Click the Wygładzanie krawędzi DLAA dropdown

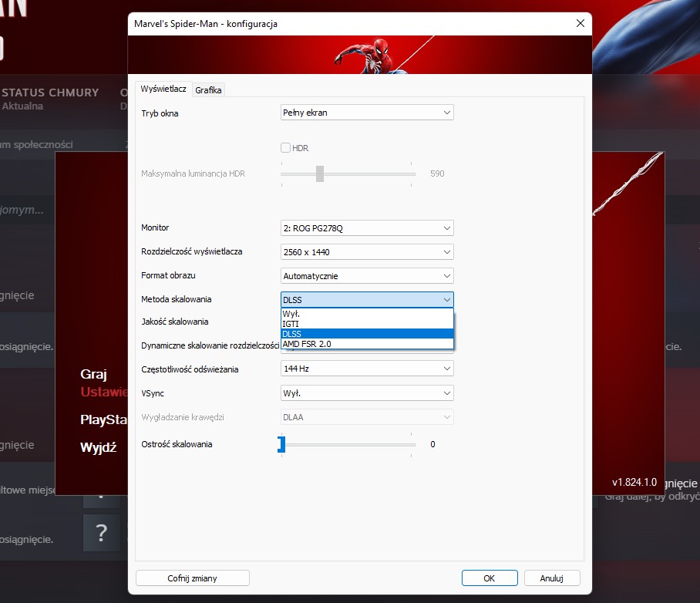(x=367, y=417)
